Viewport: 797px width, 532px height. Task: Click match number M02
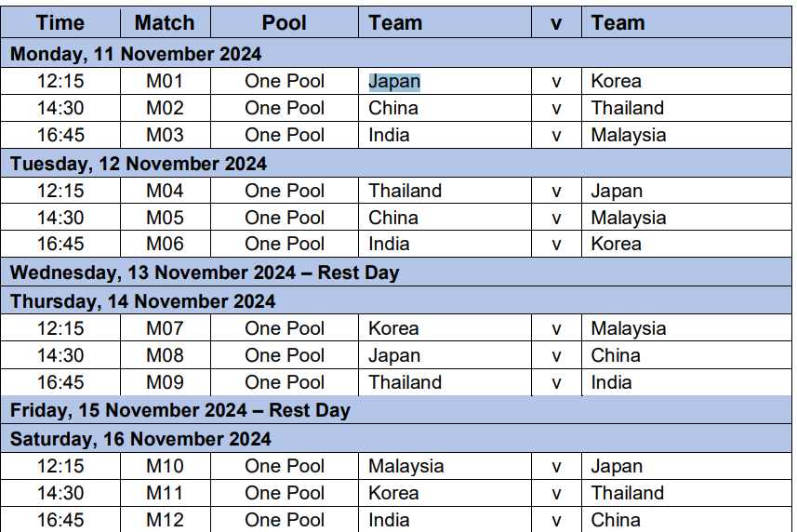tap(166, 108)
